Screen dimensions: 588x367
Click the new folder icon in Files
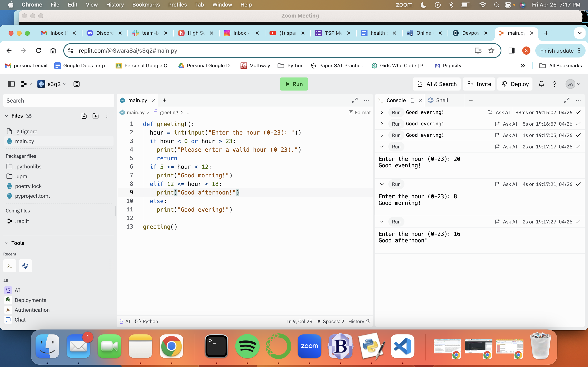96,116
